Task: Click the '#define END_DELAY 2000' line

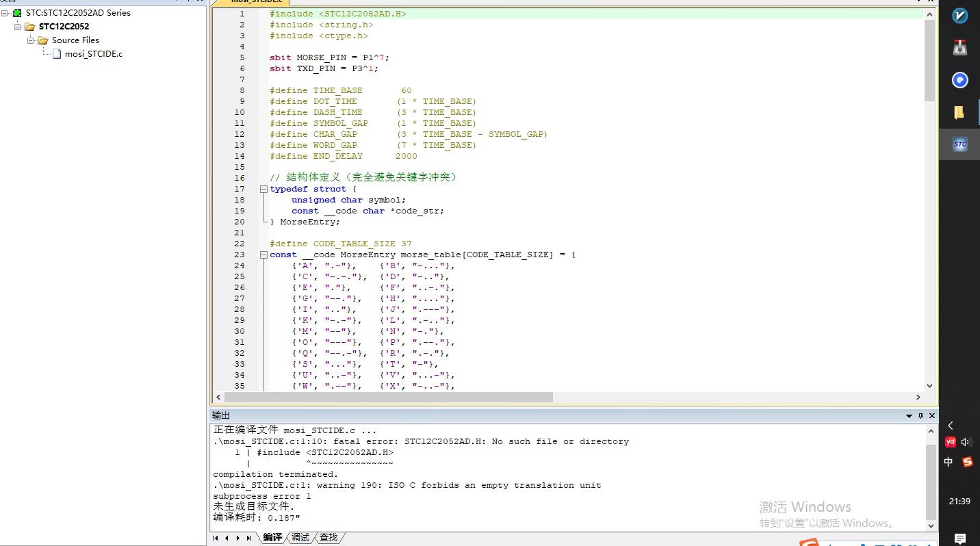Action: pyautogui.click(x=344, y=156)
